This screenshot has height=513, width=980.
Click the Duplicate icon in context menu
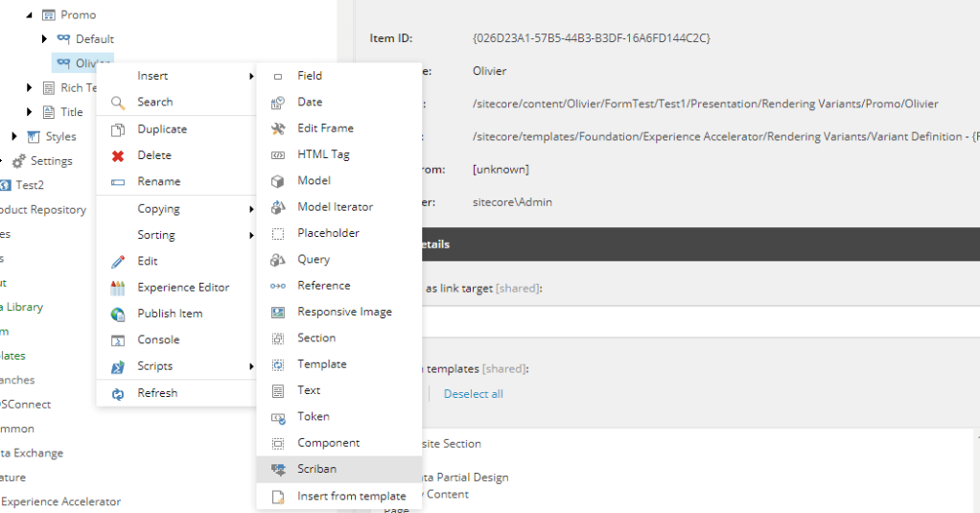(x=118, y=129)
